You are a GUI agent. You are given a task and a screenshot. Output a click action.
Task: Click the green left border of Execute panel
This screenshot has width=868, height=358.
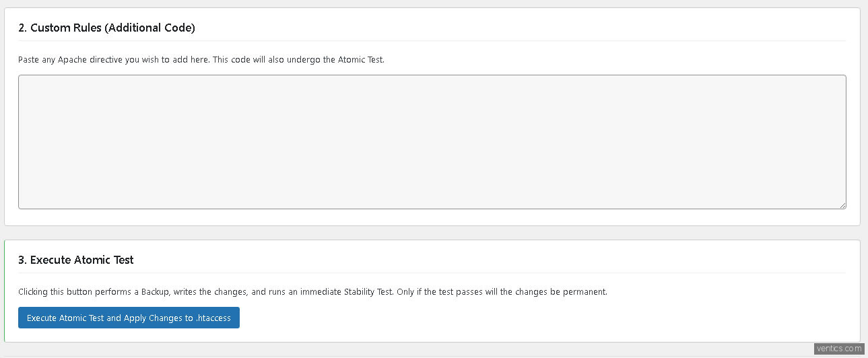[5, 291]
